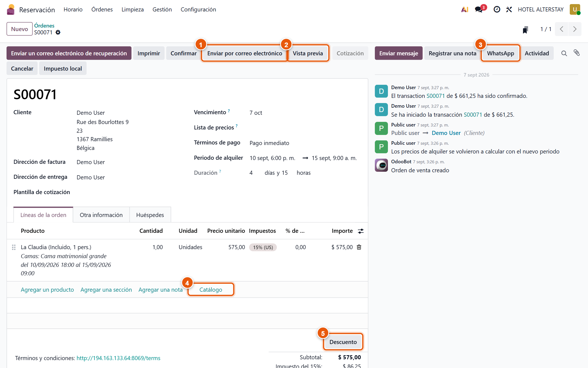Switch company via HOTEL ALTERSTAY selector

541,10
